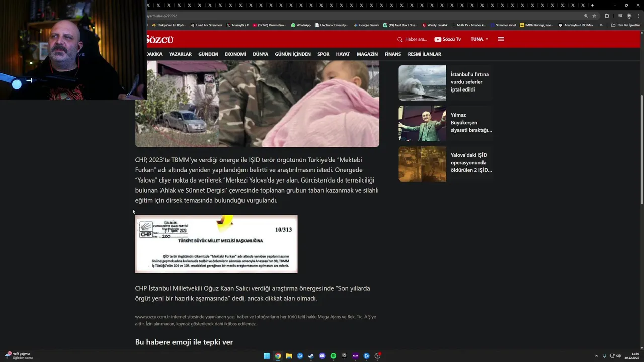Open the DÜNYA section
The height and width of the screenshot is (362, 644).
[261, 54]
